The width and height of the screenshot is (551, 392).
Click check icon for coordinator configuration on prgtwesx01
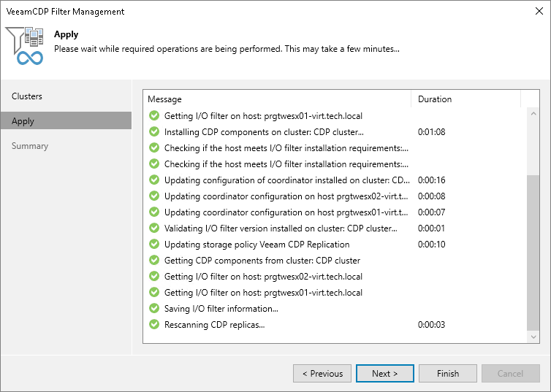point(154,212)
